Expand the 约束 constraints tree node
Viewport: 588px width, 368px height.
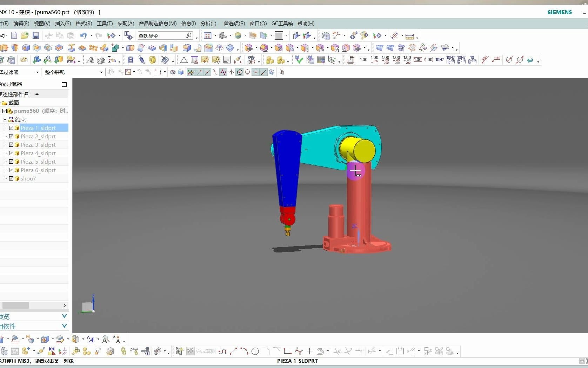(5, 119)
